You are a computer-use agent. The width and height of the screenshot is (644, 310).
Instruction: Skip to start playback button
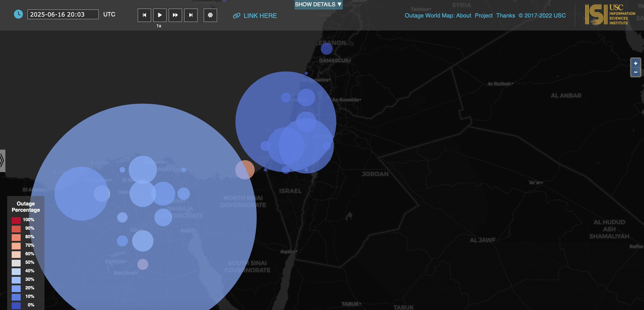(x=144, y=15)
